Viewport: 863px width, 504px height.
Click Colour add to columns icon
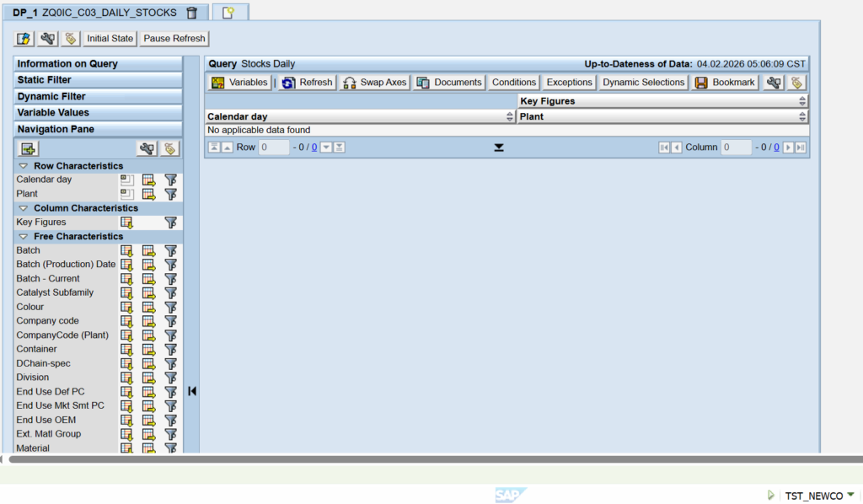tap(149, 307)
